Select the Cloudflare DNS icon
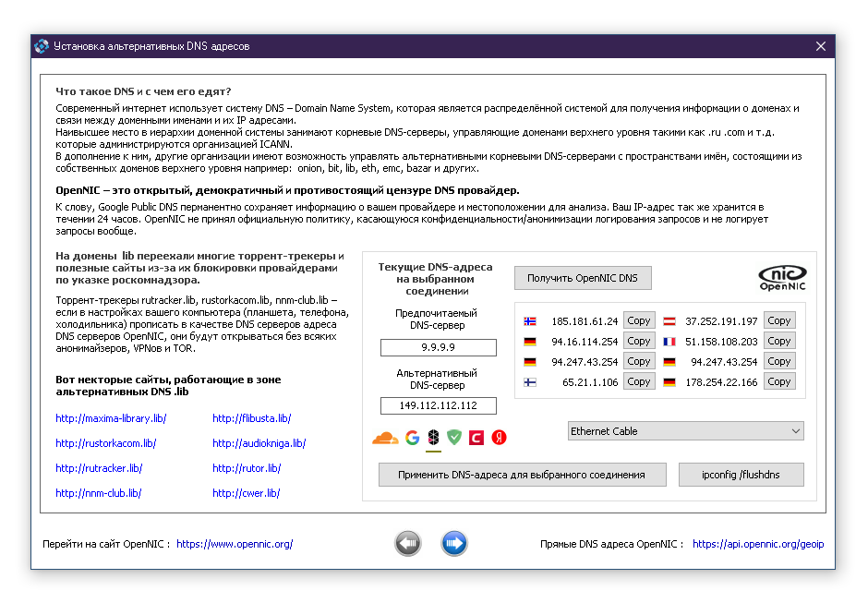 [x=385, y=438]
